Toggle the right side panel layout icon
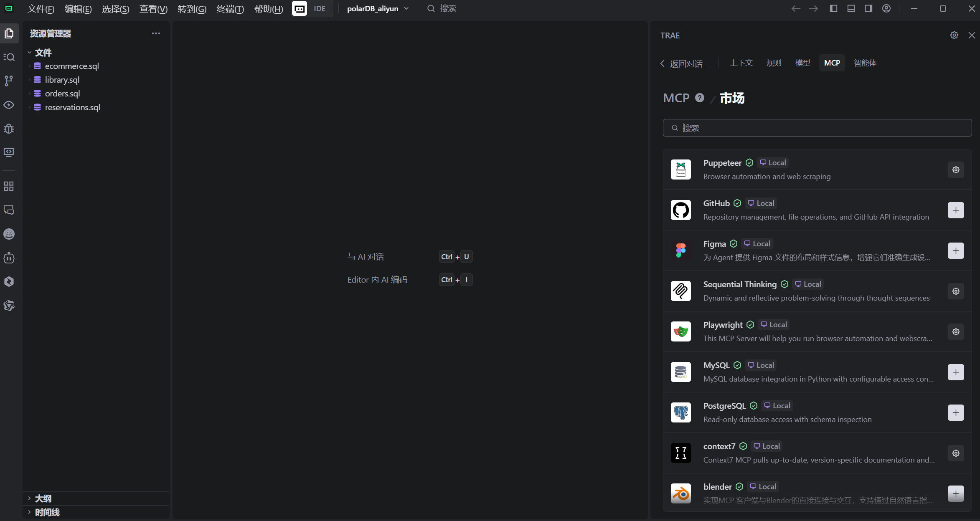Screen dimensions: 980x521 coord(868,8)
